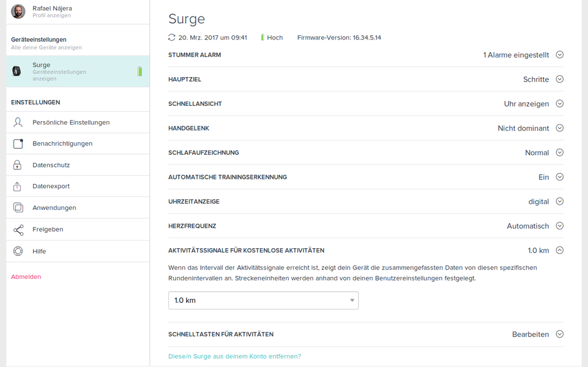The height and width of the screenshot is (367, 588).
Task: Click the stacked squares Anwendungen icon
Action: (x=18, y=208)
